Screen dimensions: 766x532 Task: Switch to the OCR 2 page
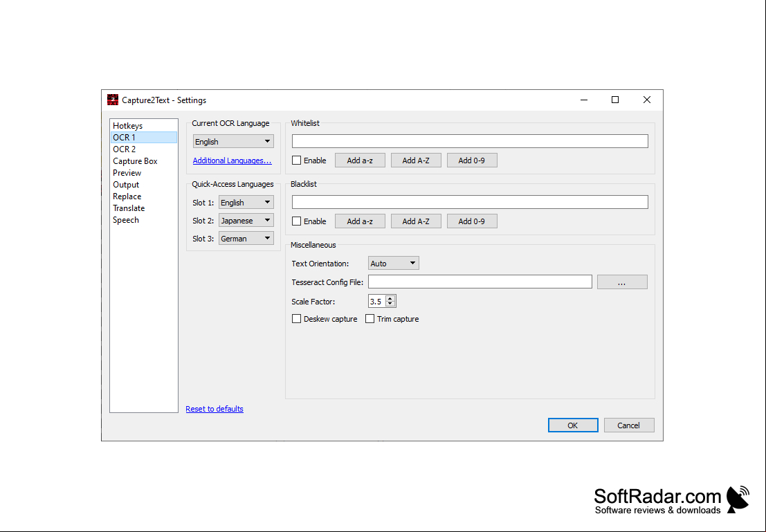[x=144, y=149]
